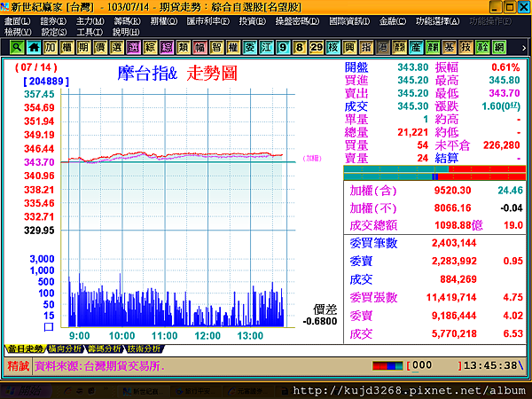Click the yellow number 8 toolbar icon
The height and width of the screenshot is (399, 532).
[x=300, y=47]
